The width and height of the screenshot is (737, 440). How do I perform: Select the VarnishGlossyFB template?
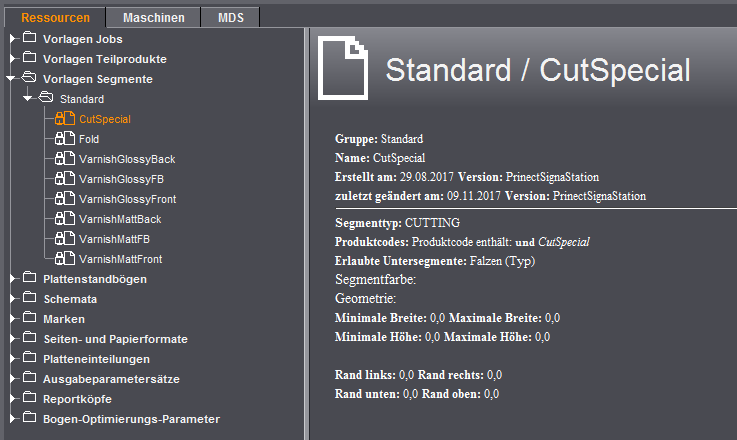(x=121, y=179)
